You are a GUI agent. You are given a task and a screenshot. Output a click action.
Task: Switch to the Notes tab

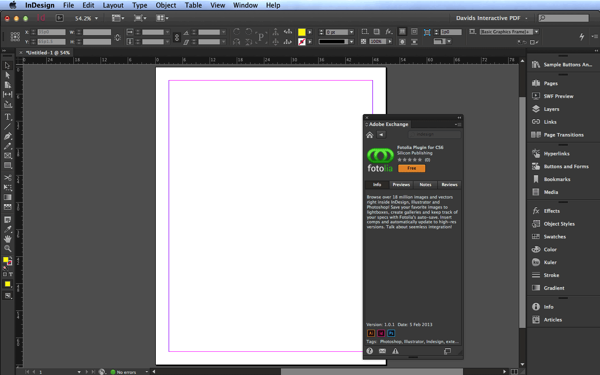point(425,184)
